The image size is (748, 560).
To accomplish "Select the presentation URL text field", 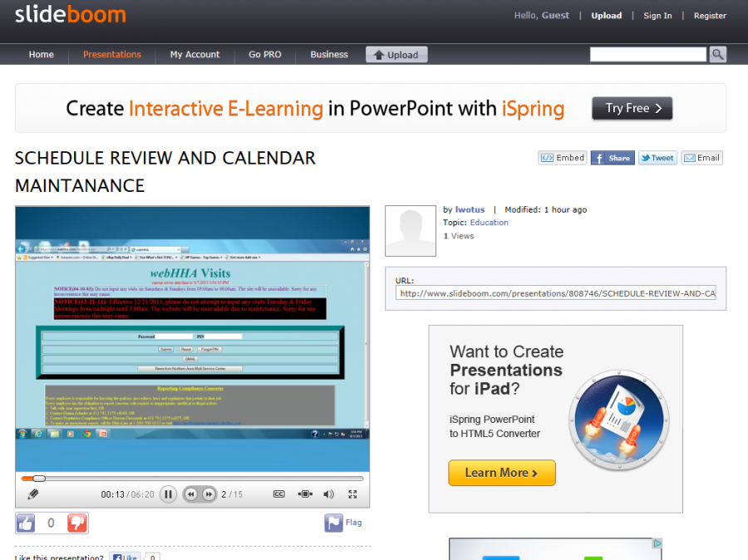I will [557, 294].
